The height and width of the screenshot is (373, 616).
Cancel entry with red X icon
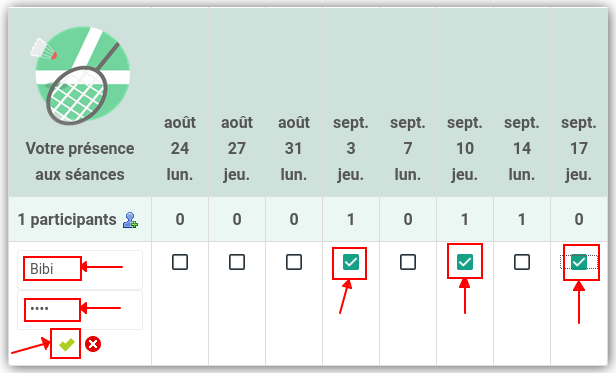coord(93,344)
